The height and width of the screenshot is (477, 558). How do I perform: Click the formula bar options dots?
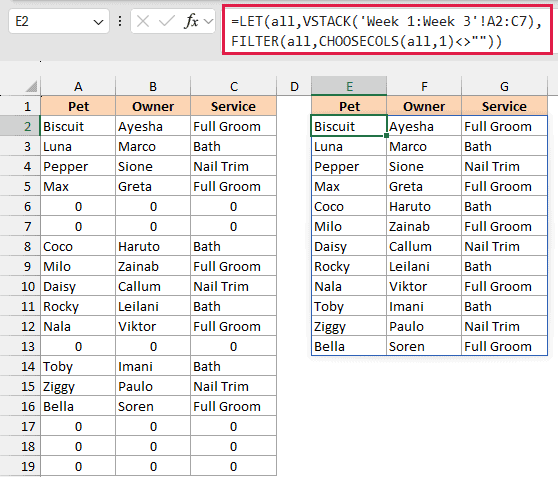120,21
